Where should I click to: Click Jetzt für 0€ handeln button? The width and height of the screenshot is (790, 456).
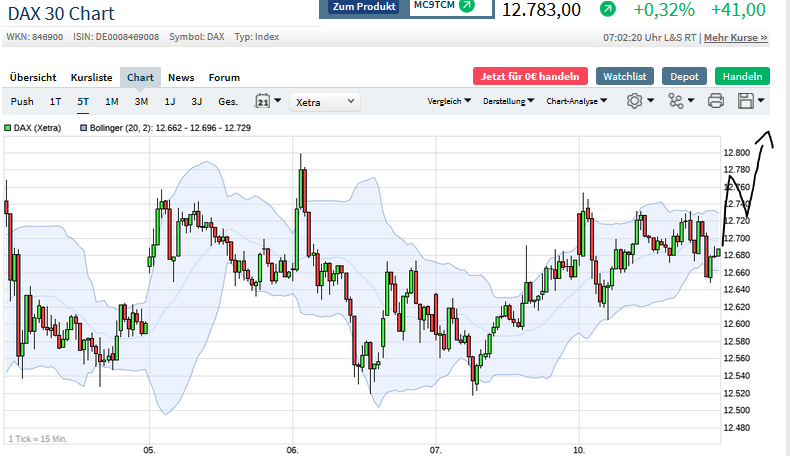[530, 77]
